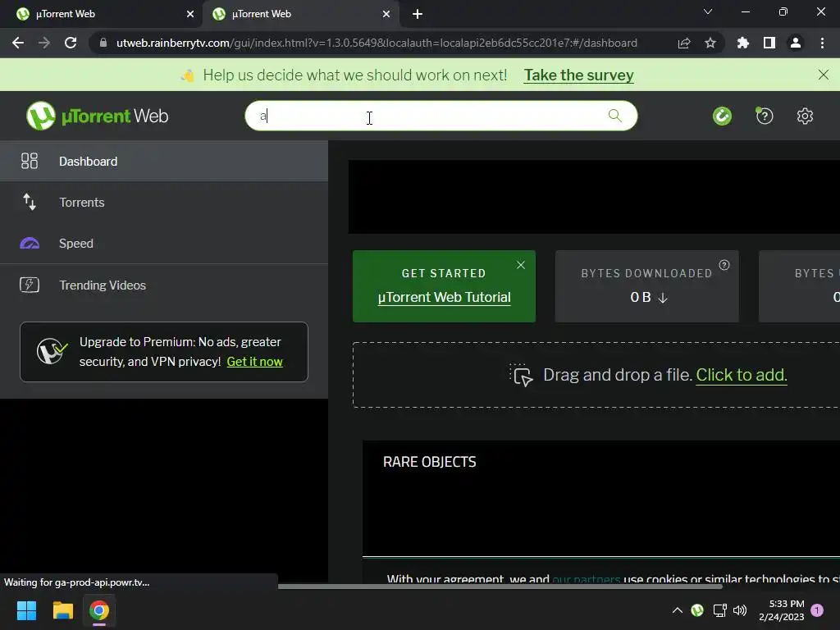Bookmark this page with star icon
Screen dimensions: 840x630
point(710,43)
